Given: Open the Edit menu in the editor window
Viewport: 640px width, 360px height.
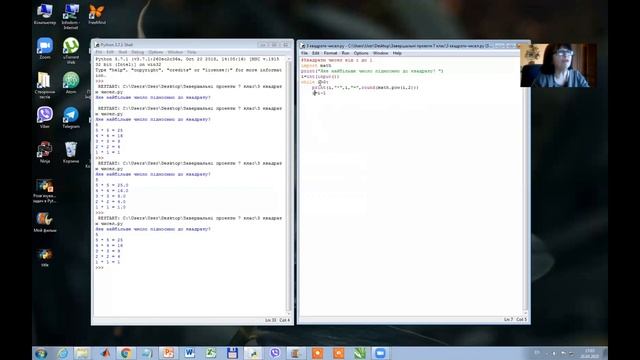Looking at the screenshot, I should (x=316, y=53).
